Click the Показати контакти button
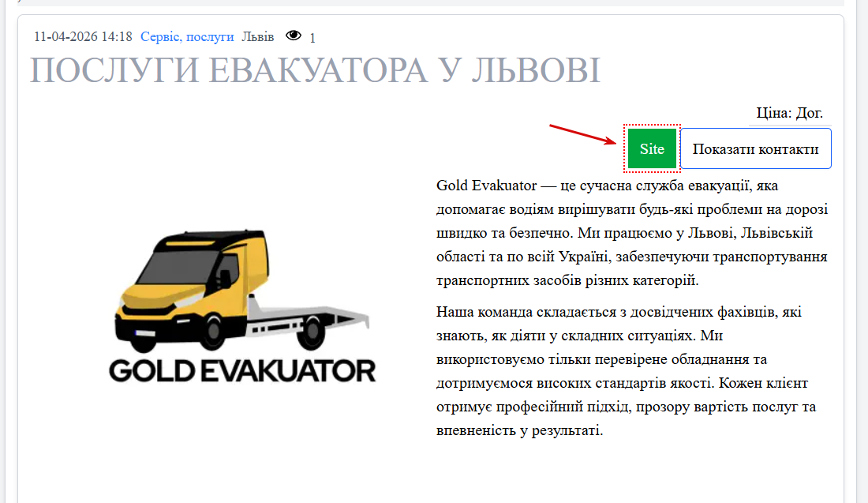This screenshot has width=868, height=503. pyautogui.click(x=756, y=148)
